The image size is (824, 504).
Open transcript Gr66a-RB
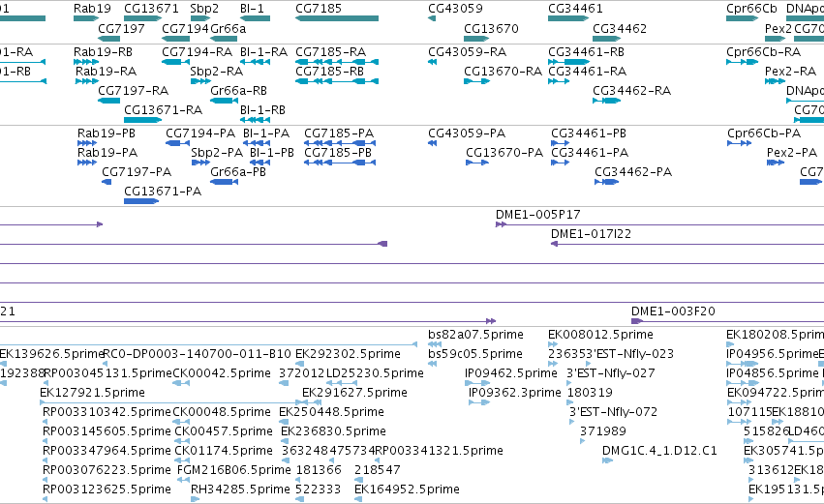(x=224, y=101)
